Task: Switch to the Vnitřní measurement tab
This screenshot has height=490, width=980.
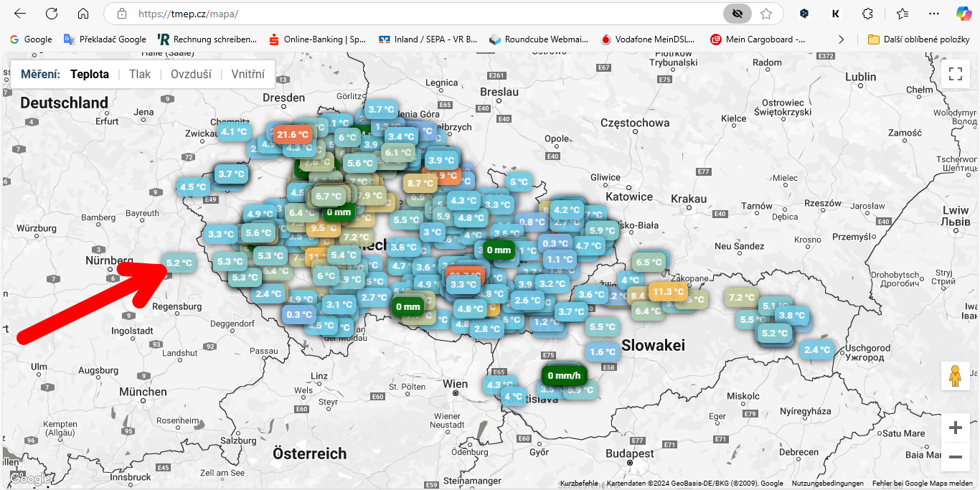Action: (x=248, y=74)
